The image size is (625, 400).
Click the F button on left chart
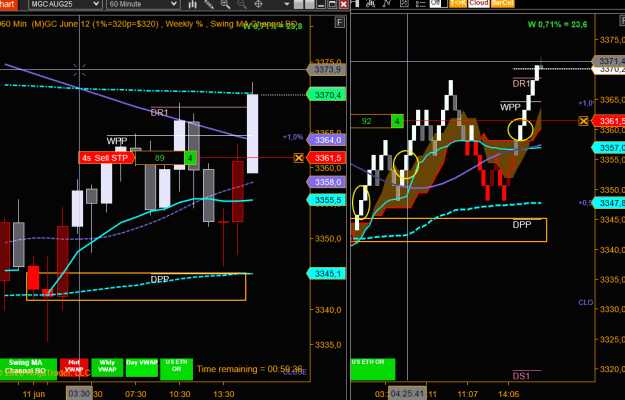(x=339, y=22)
